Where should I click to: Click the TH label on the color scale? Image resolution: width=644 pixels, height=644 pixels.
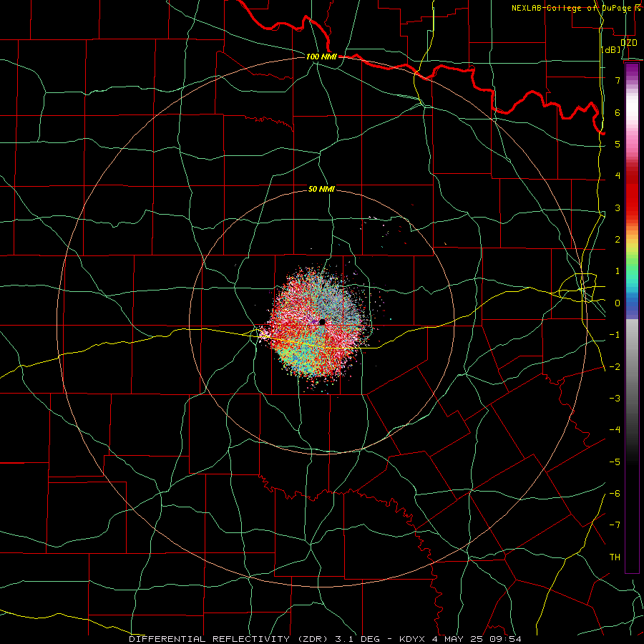coord(615,557)
